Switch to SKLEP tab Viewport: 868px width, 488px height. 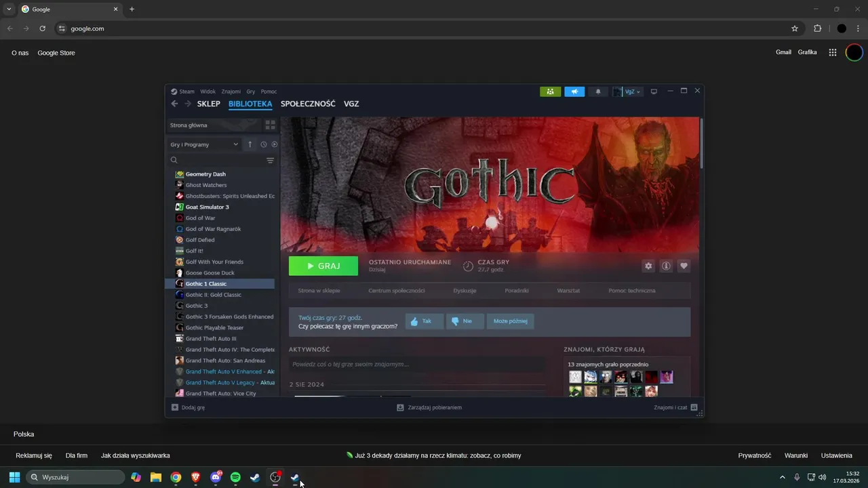click(209, 104)
